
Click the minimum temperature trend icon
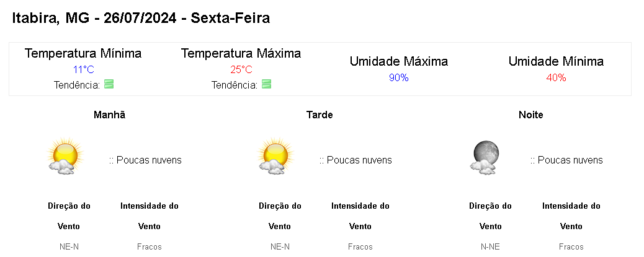tap(109, 84)
